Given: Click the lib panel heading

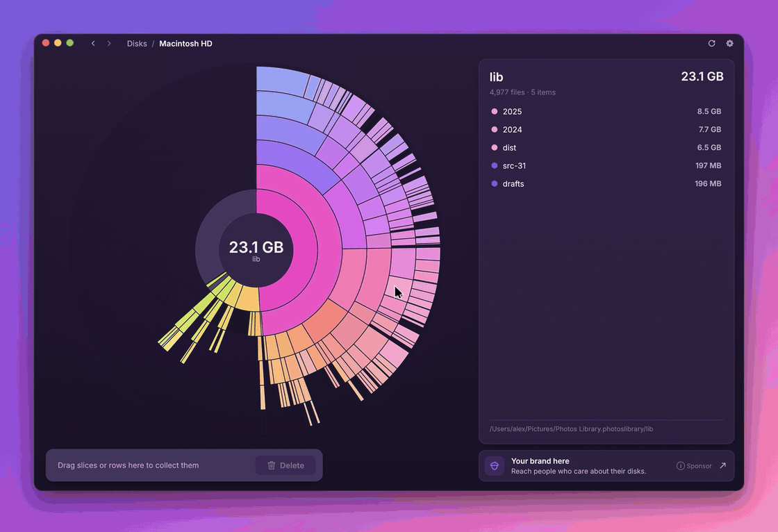Looking at the screenshot, I should 496,77.
